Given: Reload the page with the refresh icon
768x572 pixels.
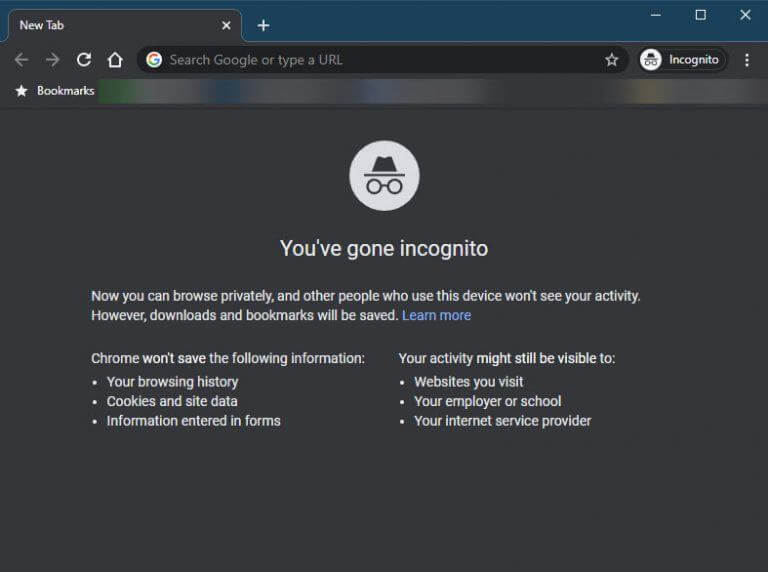Looking at the screenshot, I should tap(84, 60).
